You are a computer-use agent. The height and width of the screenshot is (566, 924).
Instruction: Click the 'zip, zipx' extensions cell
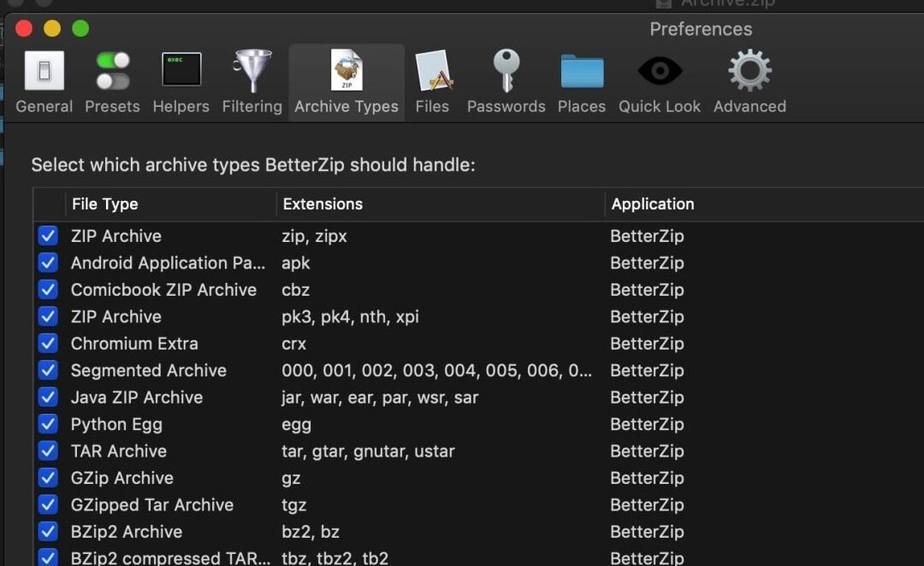point(314,236)
